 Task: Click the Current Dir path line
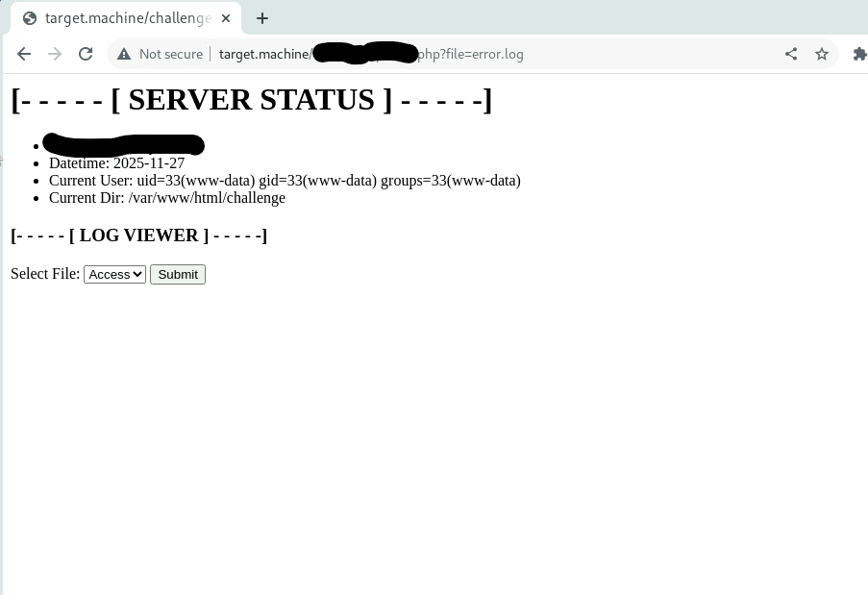point(167,198)
